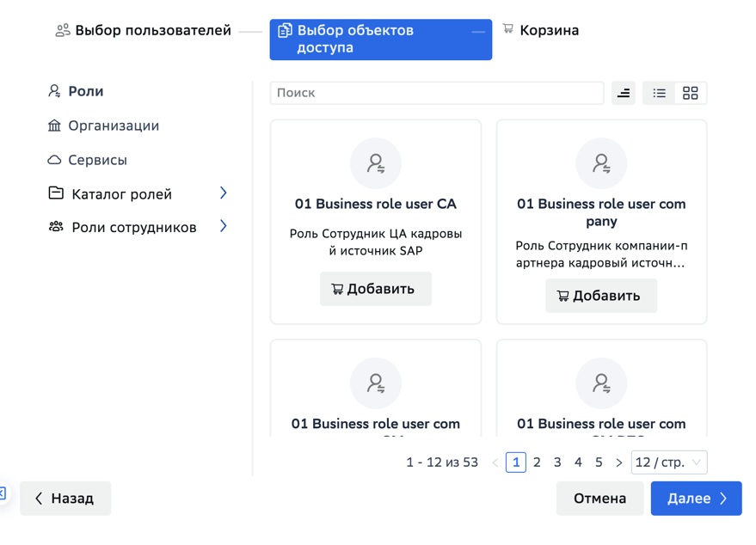The image size is (756, 545).
Task: Click the sort order icon beside search
Action: tap(624, 93)
